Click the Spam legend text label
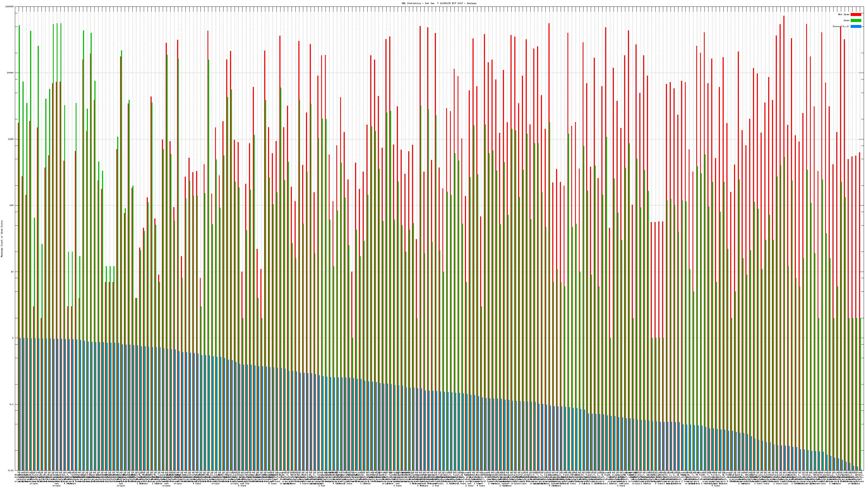Screen dimensions: 868x488 [x=846, y=21]
